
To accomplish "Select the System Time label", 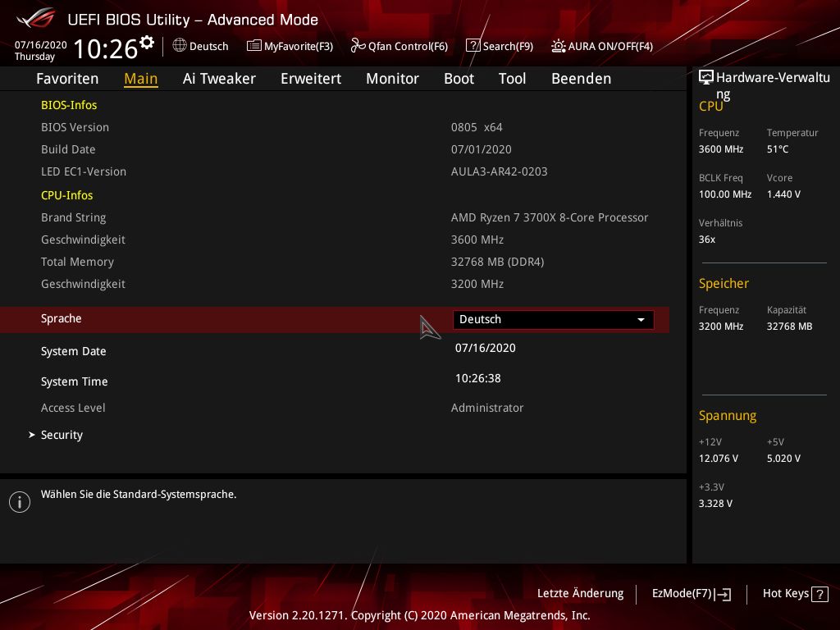I will (75, 381).
